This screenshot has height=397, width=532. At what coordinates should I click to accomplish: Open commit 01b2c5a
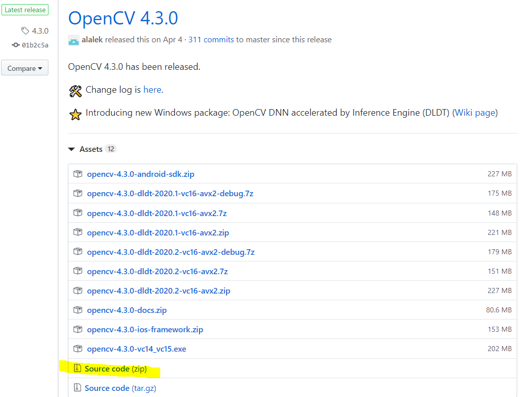35,45
